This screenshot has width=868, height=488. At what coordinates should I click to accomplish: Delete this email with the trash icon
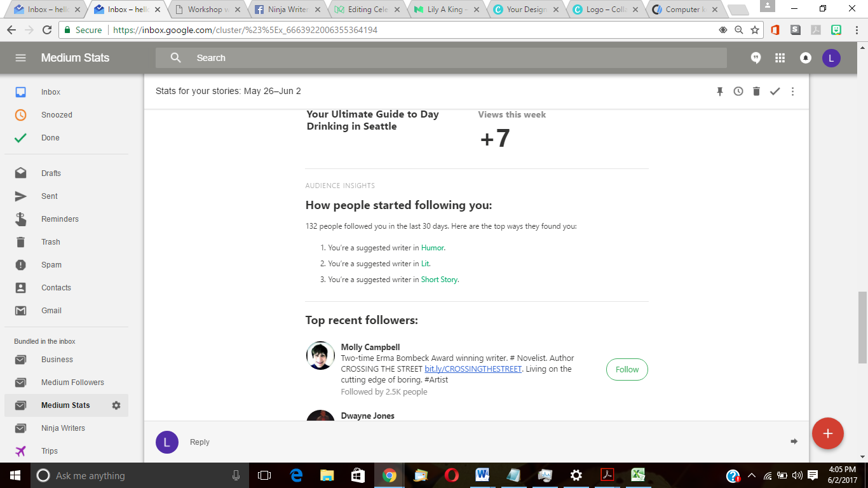point(756,91)
